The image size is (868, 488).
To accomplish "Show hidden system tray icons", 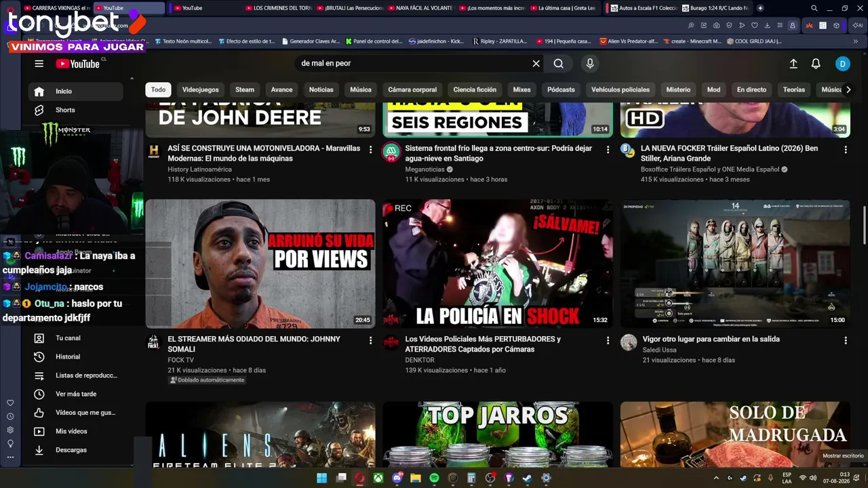I will [717, 479].
